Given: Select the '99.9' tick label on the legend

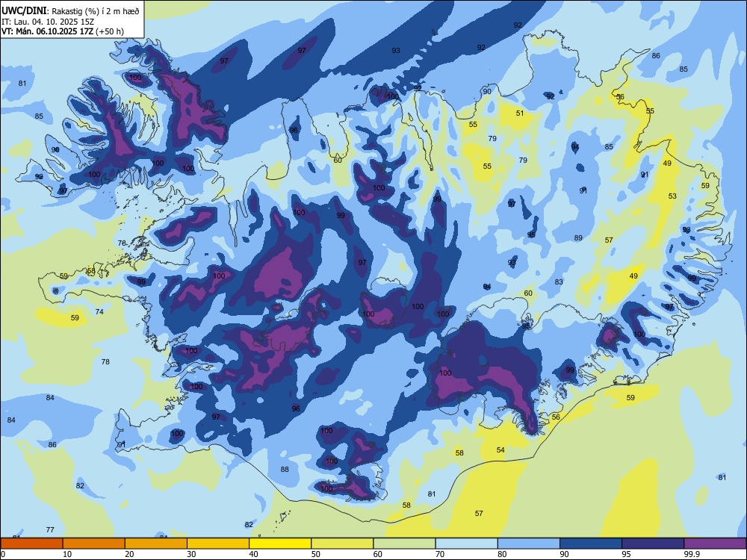Looking at the screenshot, I should (691, 554).
